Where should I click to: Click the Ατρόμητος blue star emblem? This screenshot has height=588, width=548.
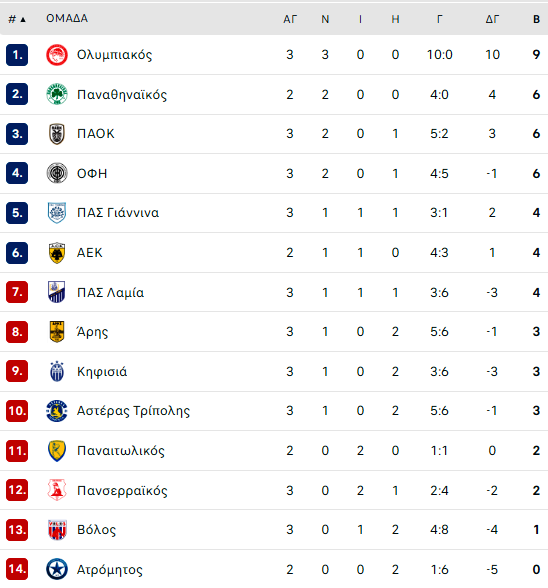(57, 569)
